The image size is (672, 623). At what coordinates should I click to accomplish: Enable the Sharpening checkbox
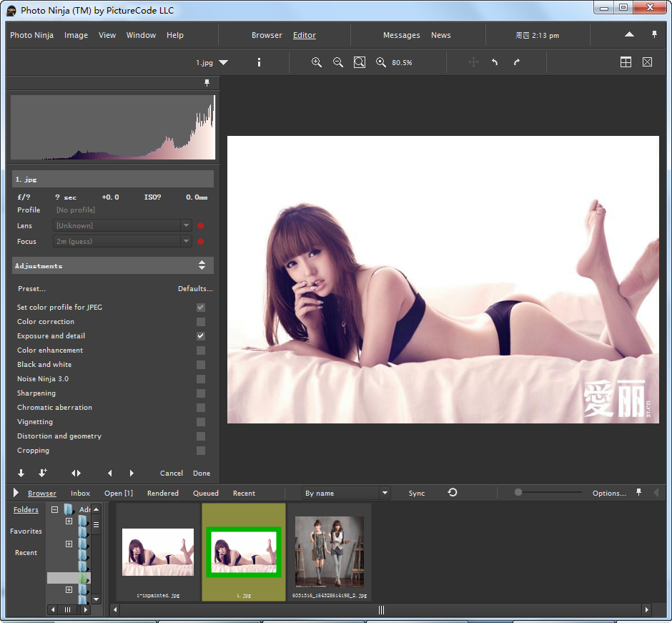(x=201, y=393)
